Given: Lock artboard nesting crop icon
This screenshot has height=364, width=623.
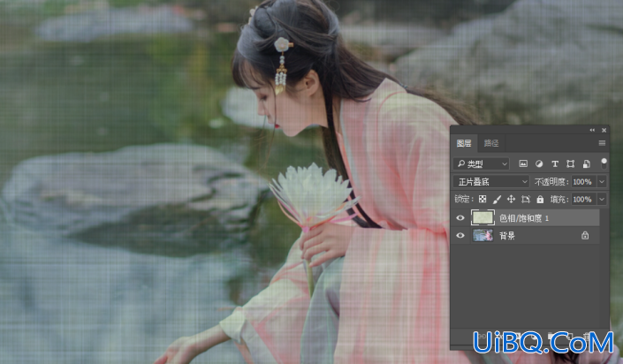Looking at the screenshot, I should pos(526,199).
